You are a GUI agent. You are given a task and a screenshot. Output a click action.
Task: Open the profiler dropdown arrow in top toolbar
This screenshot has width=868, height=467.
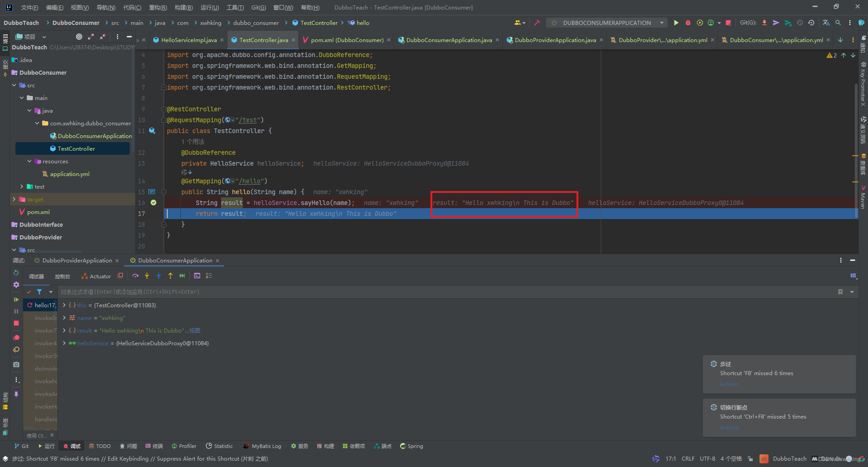pyautogui.click(x=719, y=23)
